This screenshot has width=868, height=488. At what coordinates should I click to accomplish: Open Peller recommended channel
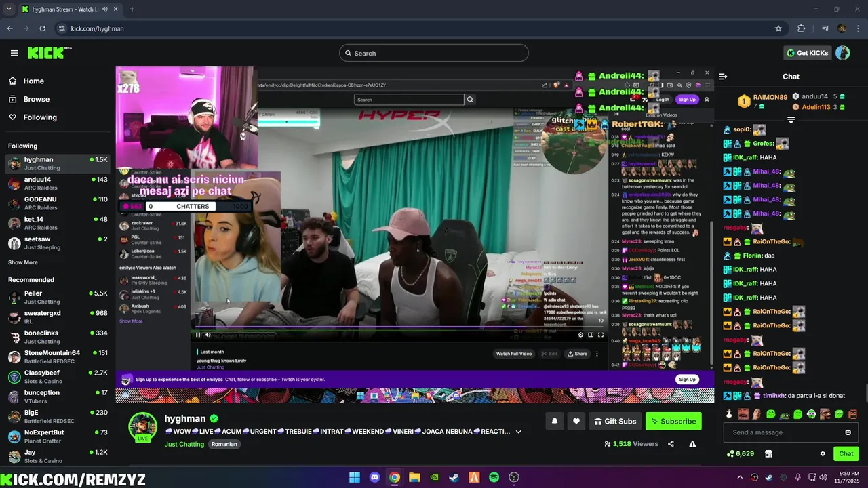pos(57,298)
